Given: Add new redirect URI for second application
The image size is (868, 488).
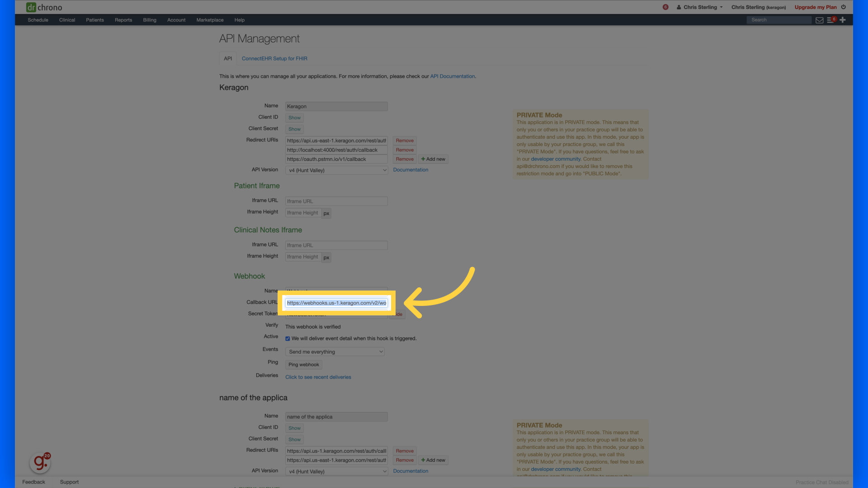Looking at the screenshot, I should point(433,460).
